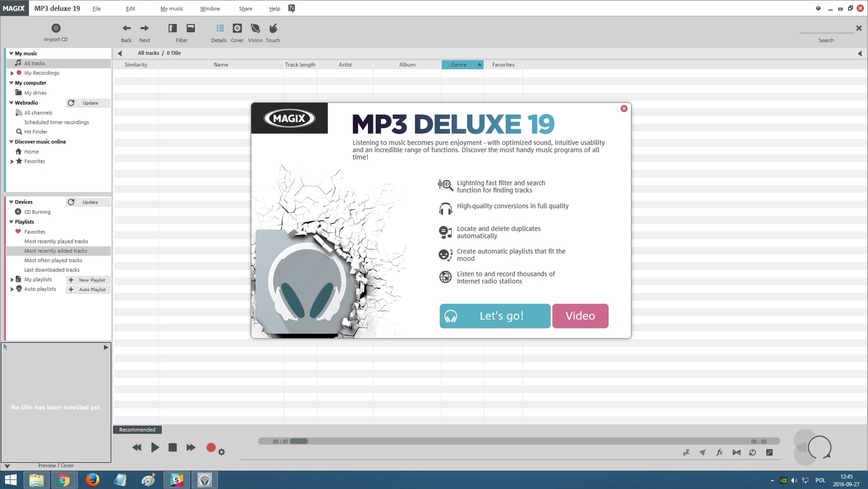Collapse the Devices section
The height and width of the screenshot is (489, 868).
tap(11, 202)
